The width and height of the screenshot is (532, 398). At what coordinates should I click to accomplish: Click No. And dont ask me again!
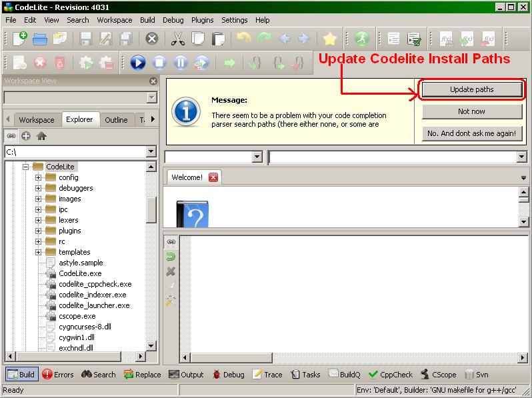[x=471, y=133]
